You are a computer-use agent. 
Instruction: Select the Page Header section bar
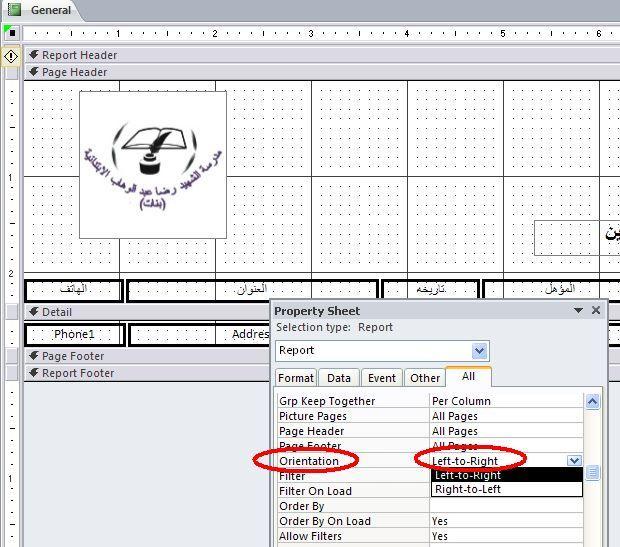pos(321,72)
